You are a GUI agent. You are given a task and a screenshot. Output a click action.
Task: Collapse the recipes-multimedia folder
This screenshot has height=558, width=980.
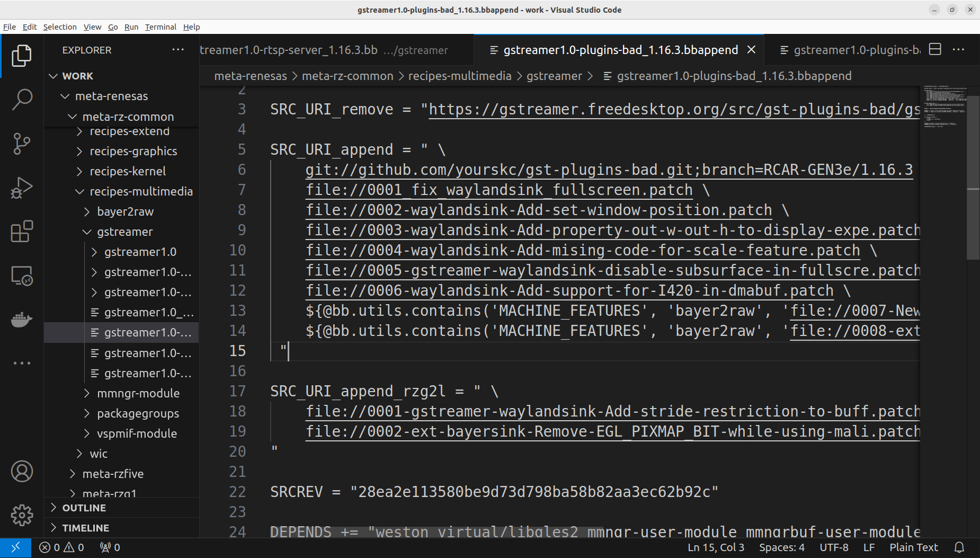(x=140, y=191)
